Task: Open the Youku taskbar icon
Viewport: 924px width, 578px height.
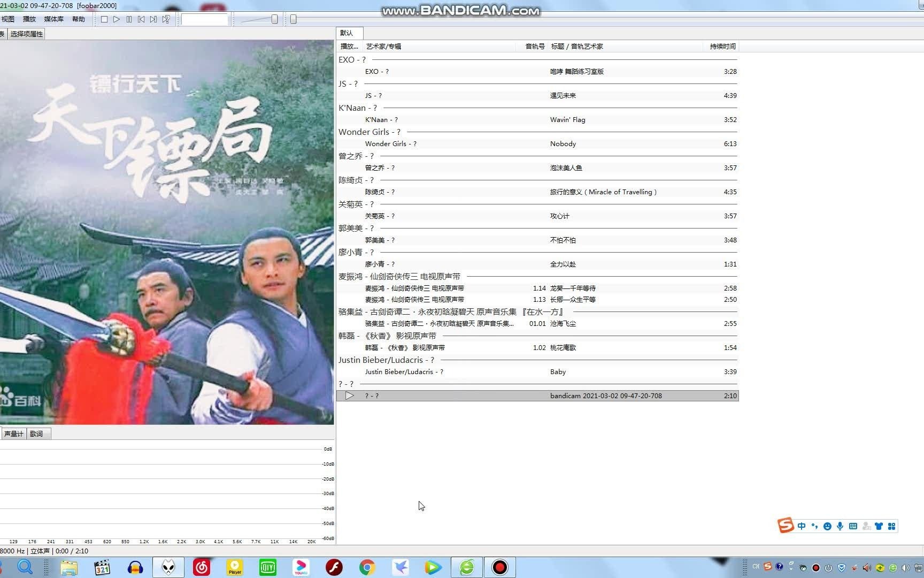Action: [301, 567]
